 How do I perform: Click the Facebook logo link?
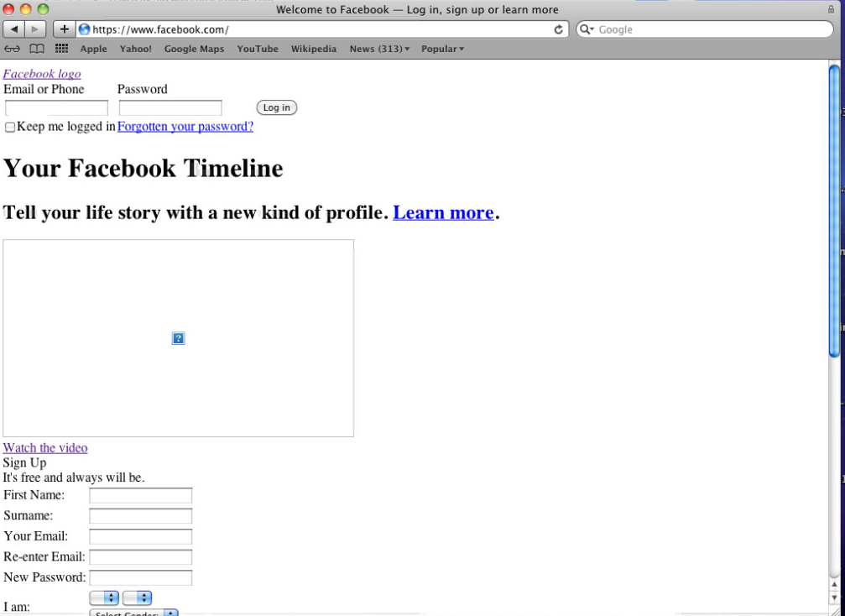(x=42, y=74)
